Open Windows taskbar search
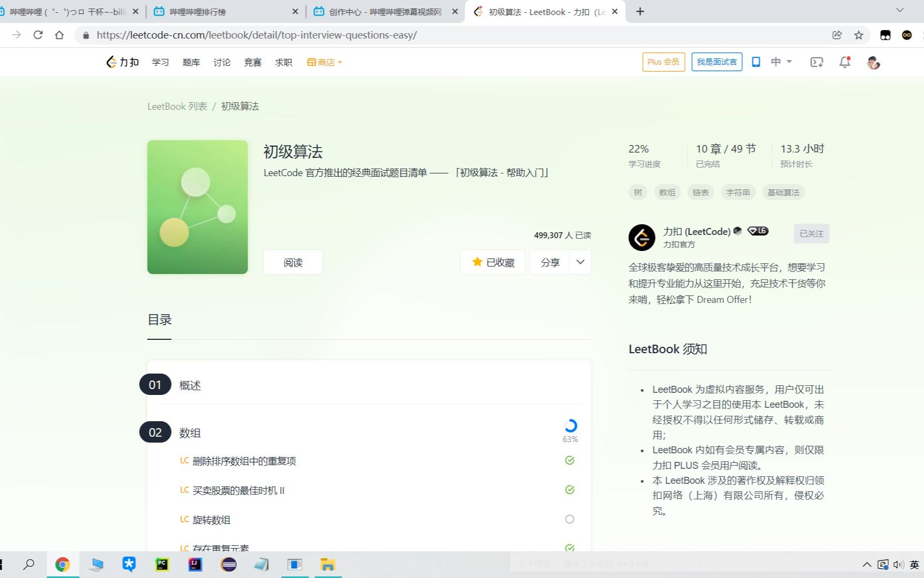Viewport: 924px width, 578px height. 29,564
